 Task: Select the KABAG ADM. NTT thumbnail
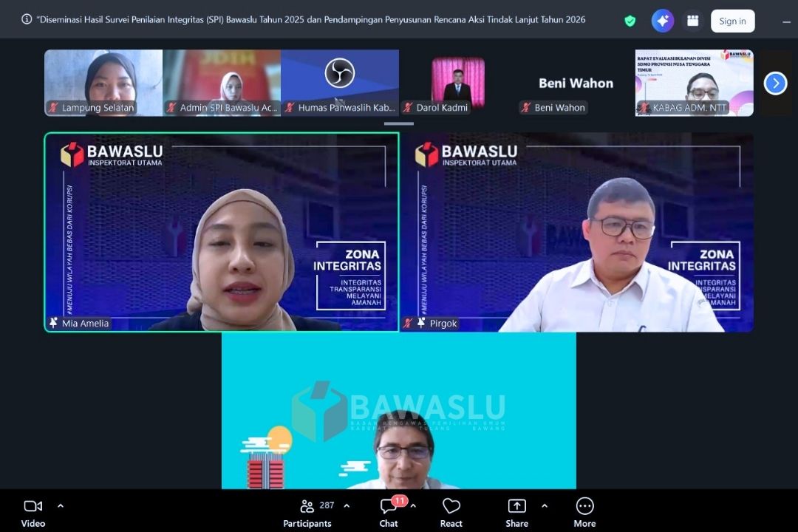point(694,83)
